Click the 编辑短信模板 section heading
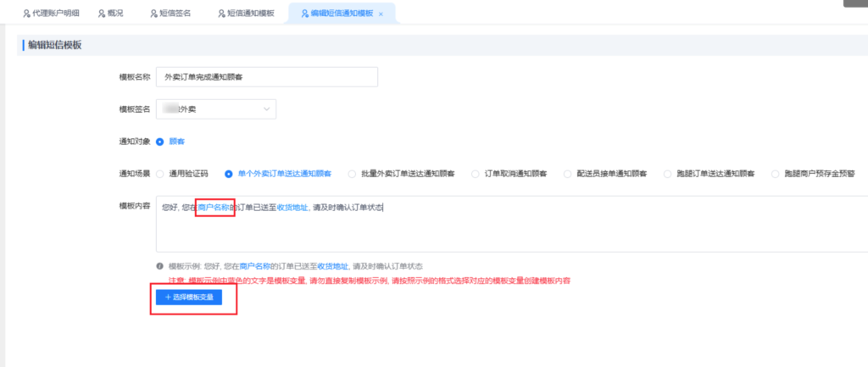Screen dimensions: 868x367 coord(55,46)
